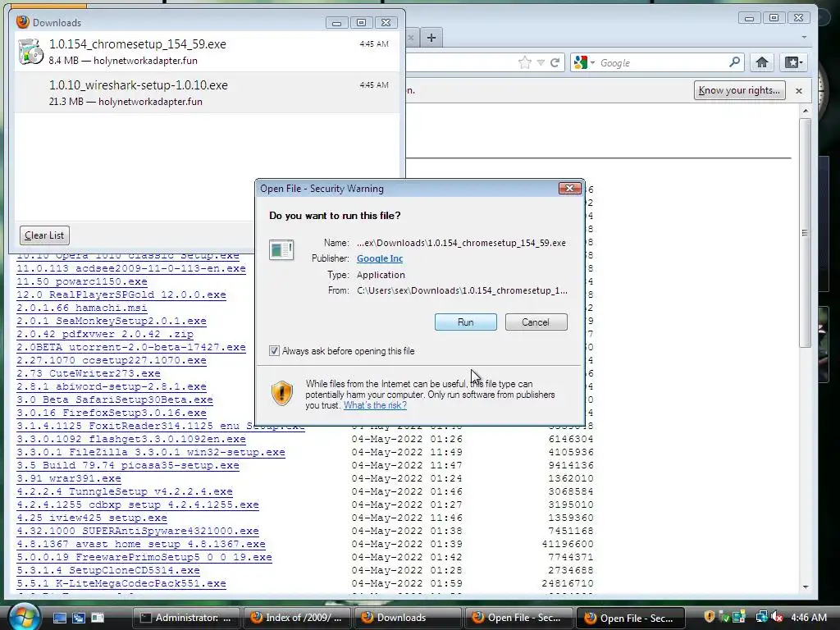
Task: Click security alert shield tray icon
Action: [710, 617]
